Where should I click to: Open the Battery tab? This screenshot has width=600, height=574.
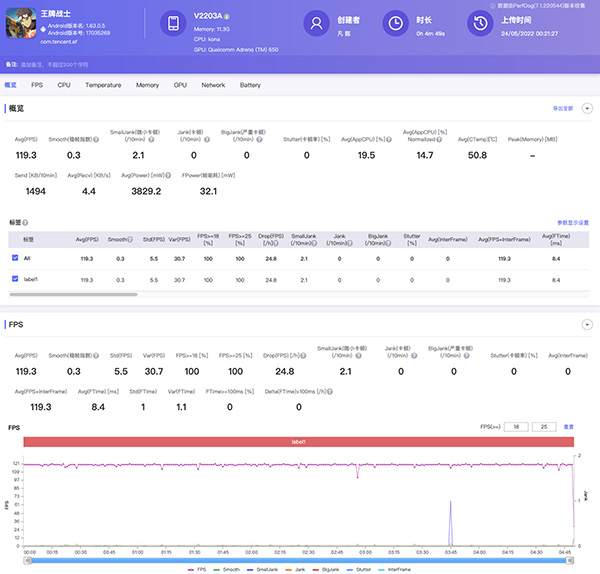click(x=250, y=85)
